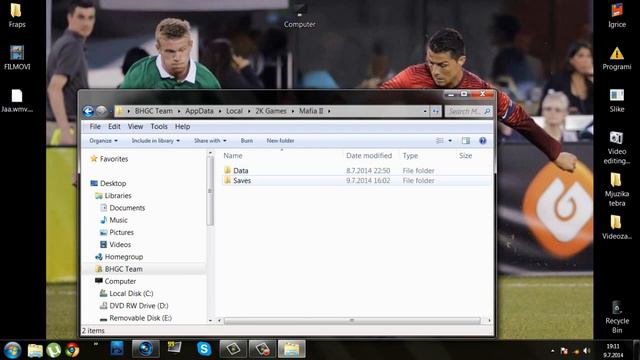
Task: Click the file list horizontal scrollbar
Action: click(x=352, y=320)
